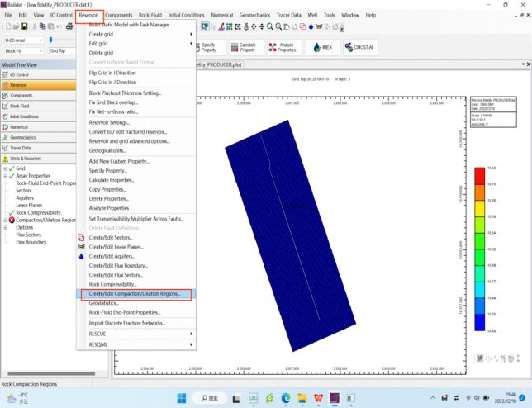Open Analyze Properties from the toolbar
This screenshot has width=532, height=408.
tap(283, 47)
